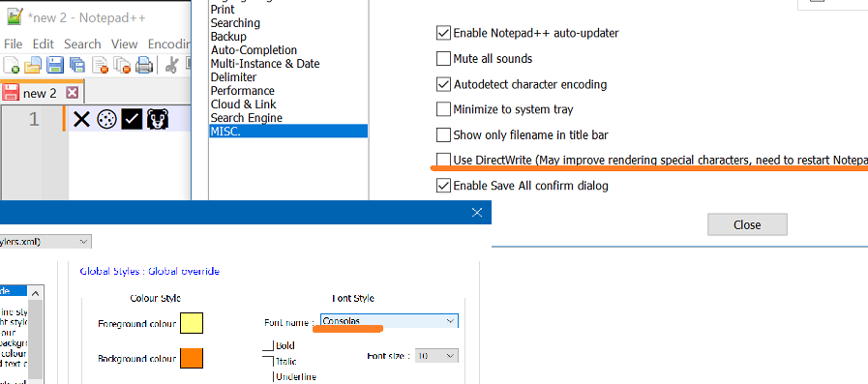Viewport: 868px width, 384px height.
Task: Click the Notepad++ app icon in the title bar
Action: click(x=14, y=16)
